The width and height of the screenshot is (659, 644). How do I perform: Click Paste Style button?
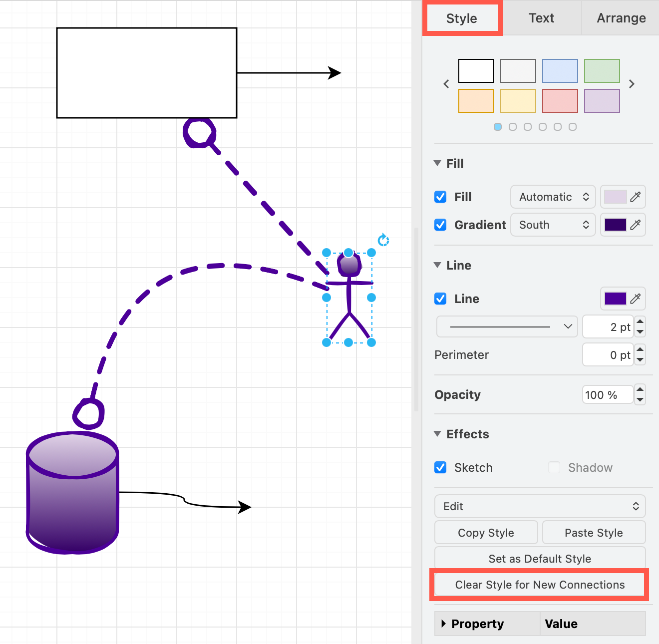(x=594, y=533)
